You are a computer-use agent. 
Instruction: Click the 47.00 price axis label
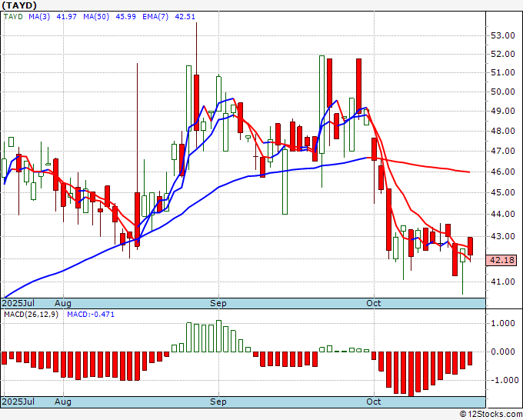pos(503,151)
